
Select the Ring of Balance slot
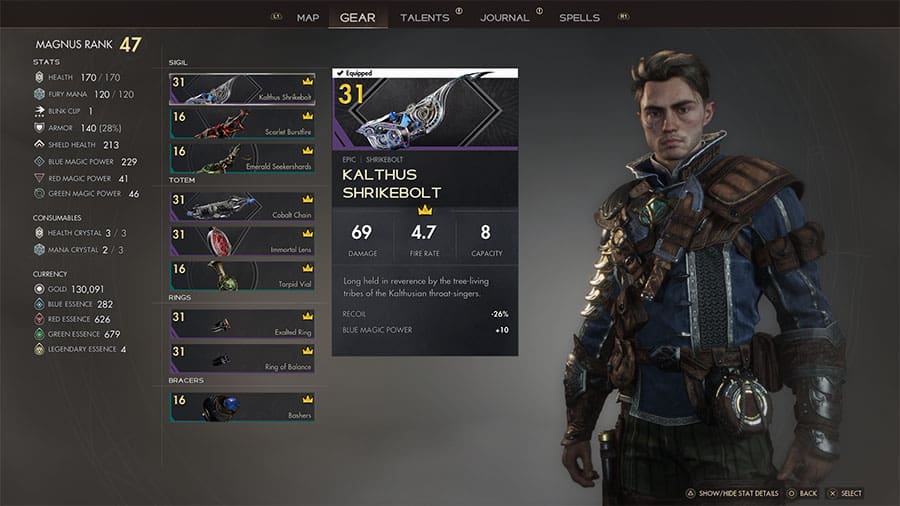242,358
